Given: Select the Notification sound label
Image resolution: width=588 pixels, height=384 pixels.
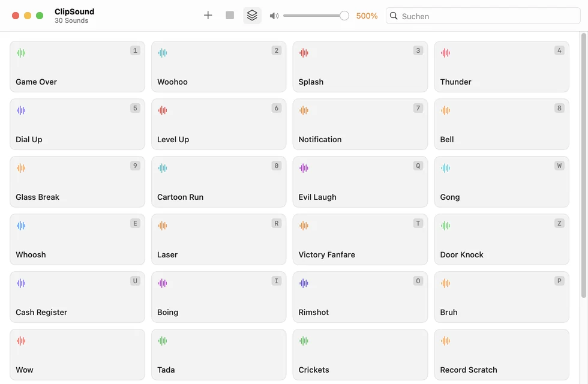Looking at the screenshot, I should (x=320, y=139).
